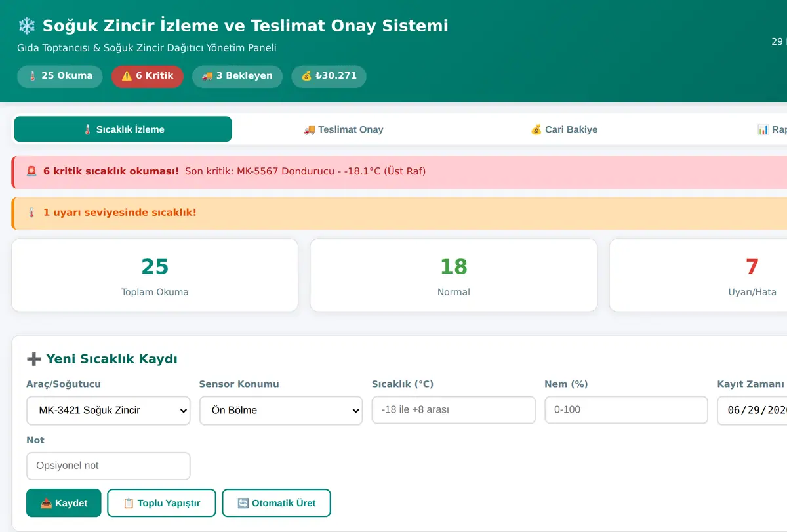Click the plus icon beside Yeni Sıcaklık Kaydı
This screenshot has height=532, width=787.
pyautogui.click(x=33, y=359)
